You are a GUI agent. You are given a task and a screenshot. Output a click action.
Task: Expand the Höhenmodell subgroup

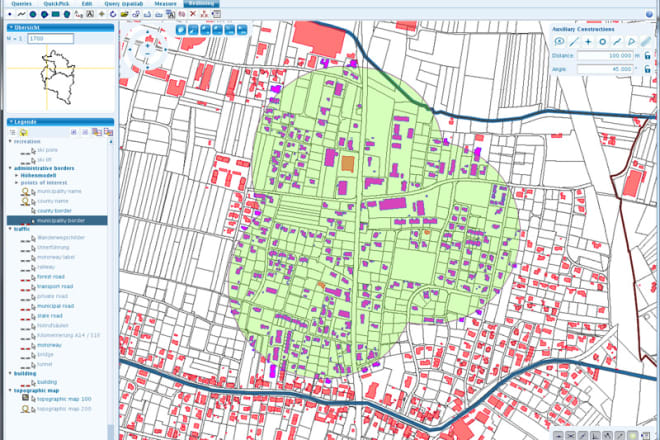point(17,175)
